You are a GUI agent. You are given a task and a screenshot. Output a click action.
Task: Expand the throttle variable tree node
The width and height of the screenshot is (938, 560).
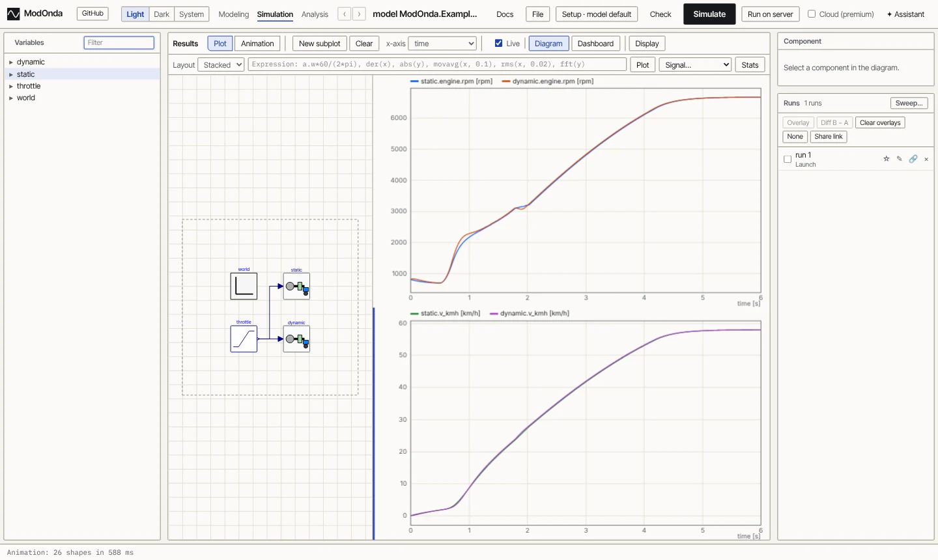coord(11,86)
